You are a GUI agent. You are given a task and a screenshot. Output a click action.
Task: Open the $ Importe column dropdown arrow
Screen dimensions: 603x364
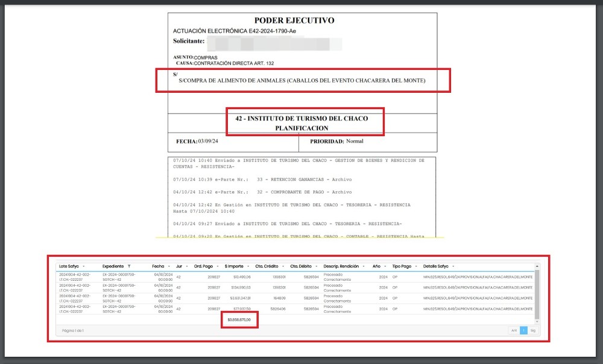248,266
